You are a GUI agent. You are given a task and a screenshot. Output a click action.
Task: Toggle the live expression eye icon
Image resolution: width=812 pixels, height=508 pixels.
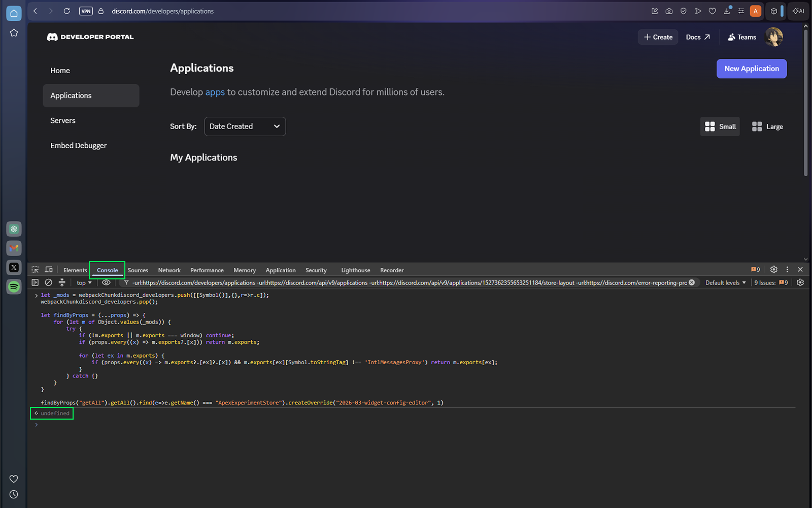click(106, 282)
